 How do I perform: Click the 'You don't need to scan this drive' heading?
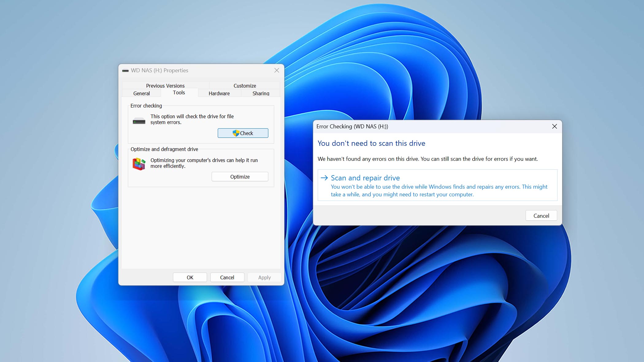coord(371,143)
